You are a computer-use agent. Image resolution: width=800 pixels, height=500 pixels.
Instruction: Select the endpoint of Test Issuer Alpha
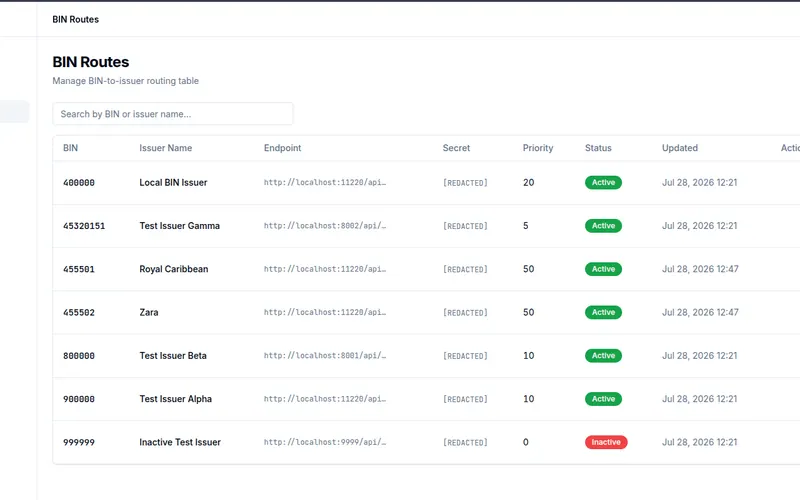pyautogui.click(x=325, y=399)
